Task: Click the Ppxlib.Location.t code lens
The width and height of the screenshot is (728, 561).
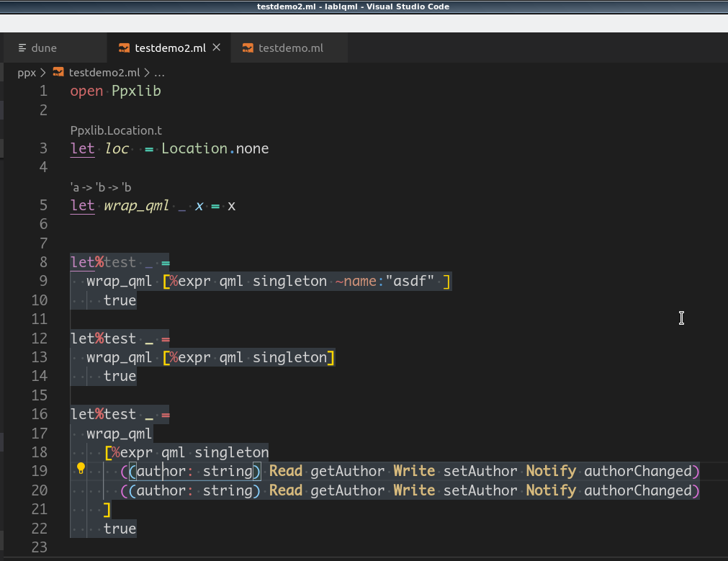Action: (116, 130)
